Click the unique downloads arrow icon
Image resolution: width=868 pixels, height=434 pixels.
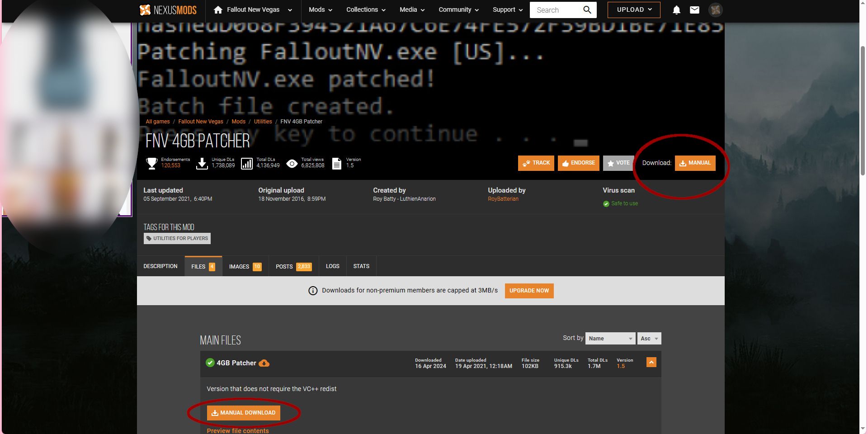pos(202,163)
